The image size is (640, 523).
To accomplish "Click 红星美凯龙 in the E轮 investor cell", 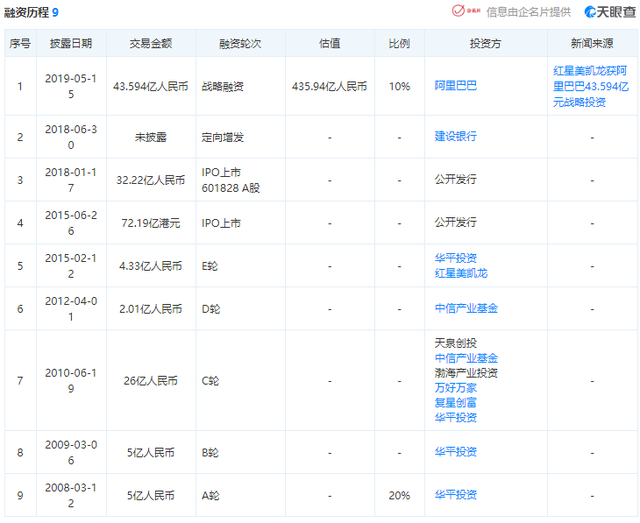I will click(x=461, y=273).
